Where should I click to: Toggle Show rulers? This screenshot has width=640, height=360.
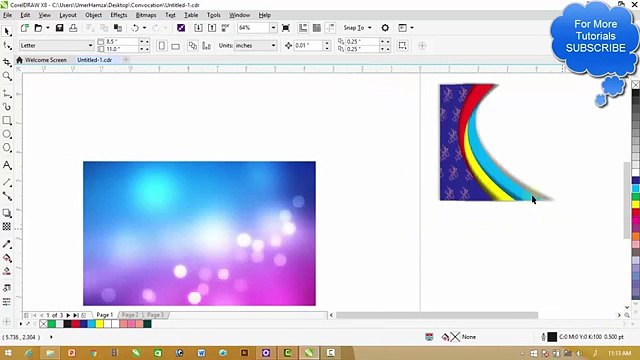(x=303, y=28)
